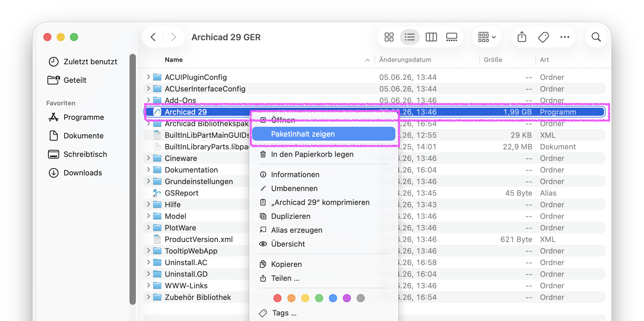The image size is (644, 321).
Task: Open Schreibtisch in the sidebar
Action: click(77, 154)
